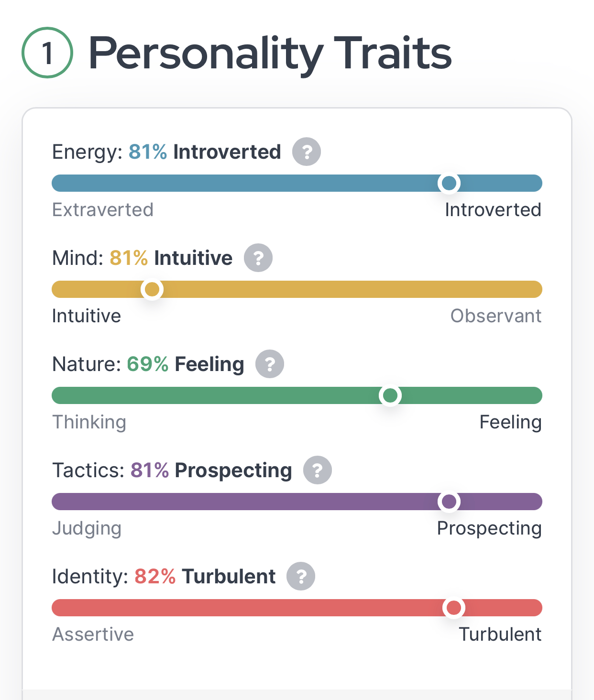
Task: Click the Assertive label
Action: tap(93, 634)
